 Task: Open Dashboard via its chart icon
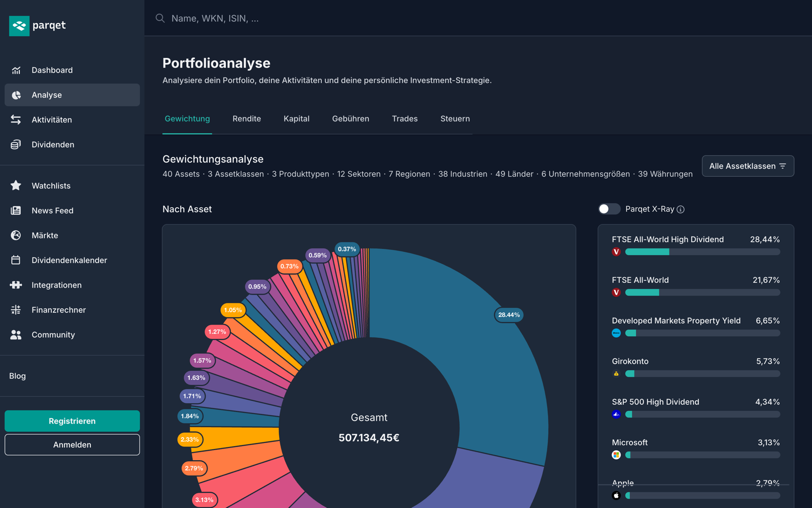[x=16, y=70]
